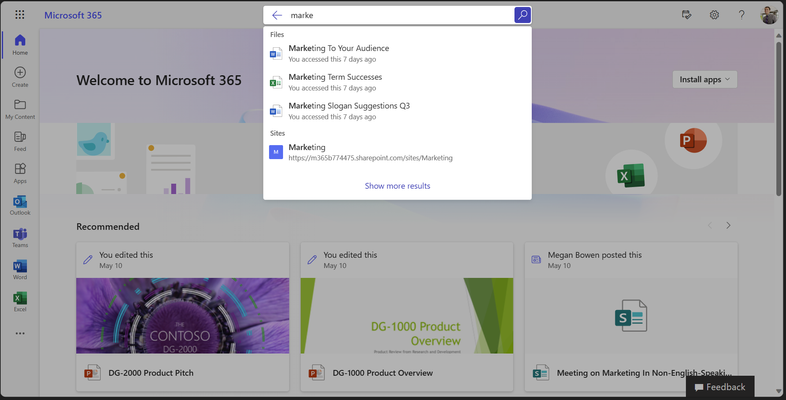Open DG-1000 Product Overview file name
Screen dimensions: 786x400
tap(382, 373)
